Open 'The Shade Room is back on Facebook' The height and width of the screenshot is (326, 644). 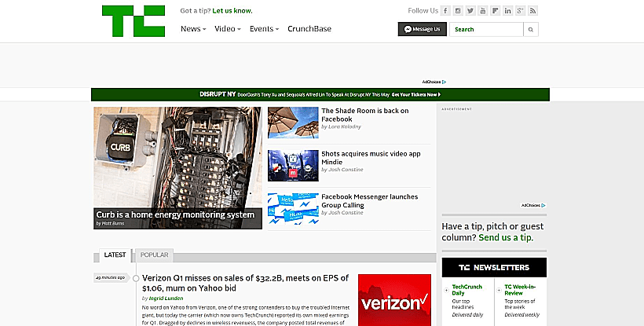(x=364, y=115)
